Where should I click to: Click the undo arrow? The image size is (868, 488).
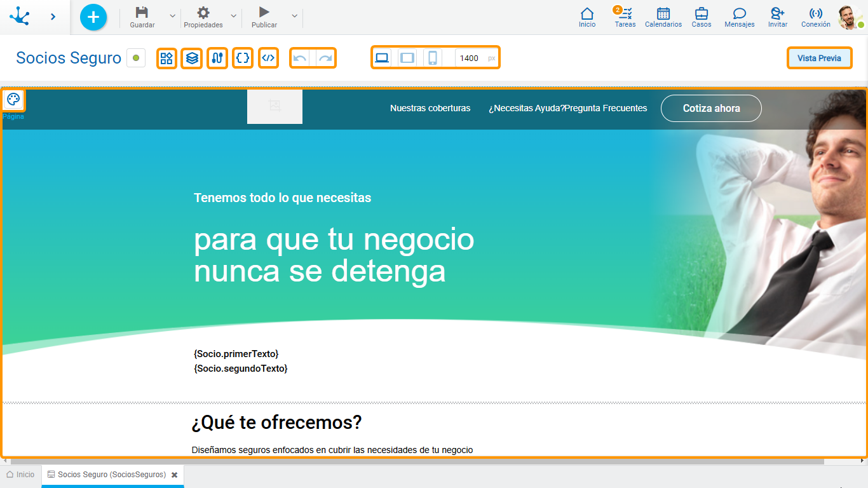coord(301,58)
